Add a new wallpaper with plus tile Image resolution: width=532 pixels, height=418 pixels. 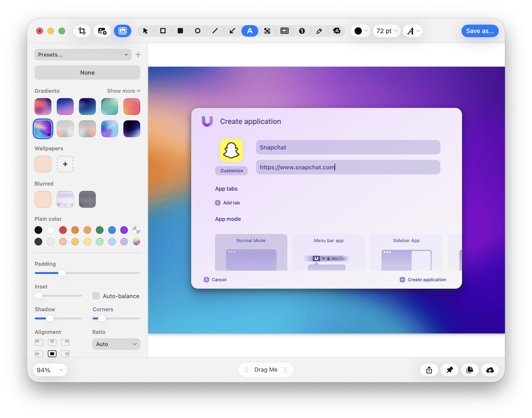(65, 164)
